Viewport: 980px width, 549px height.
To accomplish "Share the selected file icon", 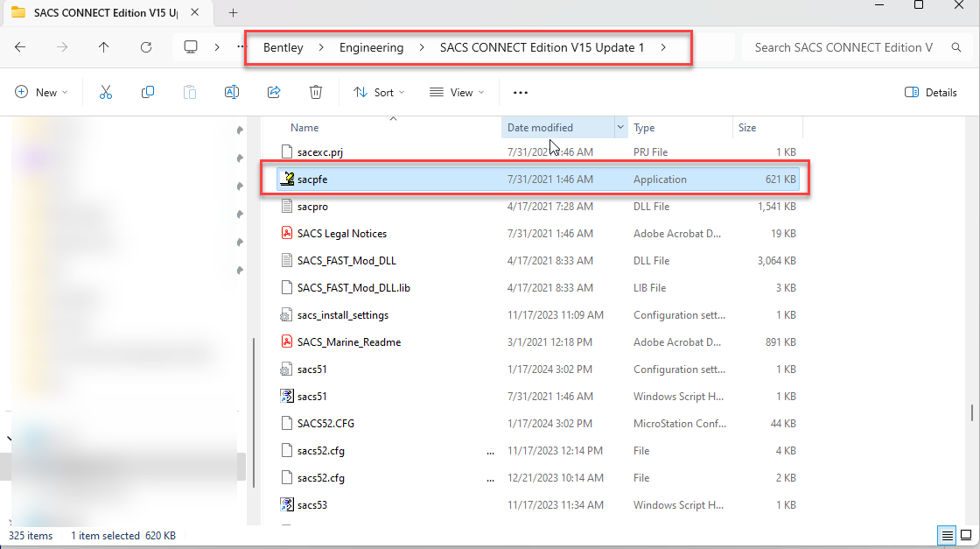I will pyautogui.click(x=274, y=93).
